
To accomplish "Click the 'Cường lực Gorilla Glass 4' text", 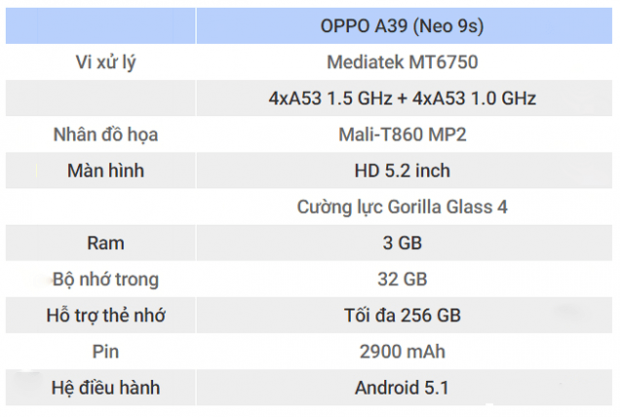I will click(402, 207).
